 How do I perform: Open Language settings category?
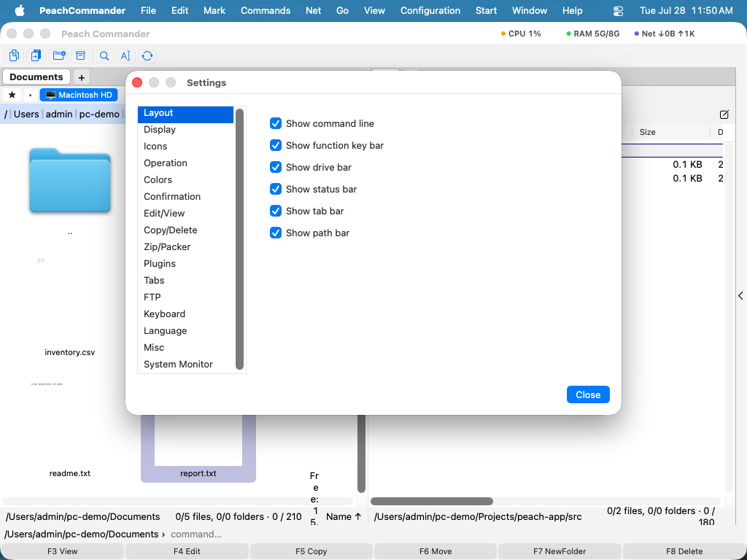[186, 330]
